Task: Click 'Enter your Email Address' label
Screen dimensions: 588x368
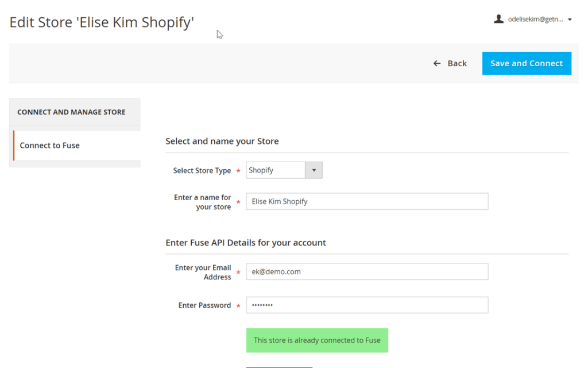Action: (x=203, y=272)
